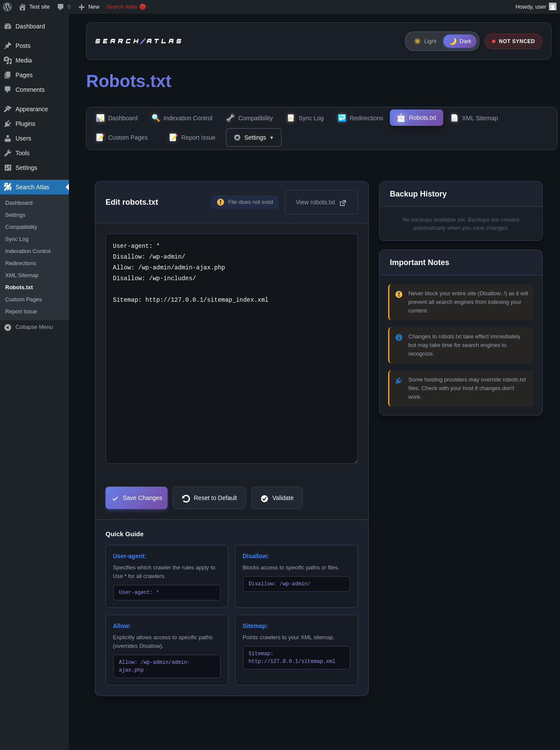Click the Dashboard gauge icon in the sidebar
The width and height of the screenshot is (560, 750).
tap(8, 26)
